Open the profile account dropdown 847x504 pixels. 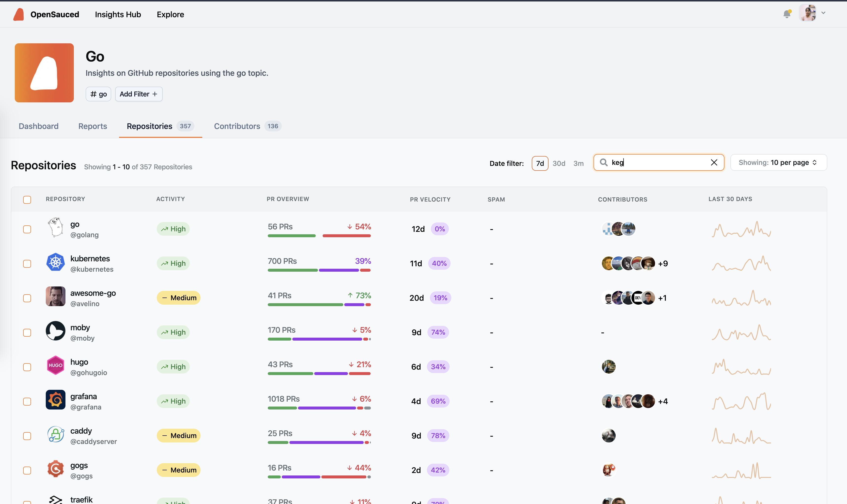[x=808, y=14]
